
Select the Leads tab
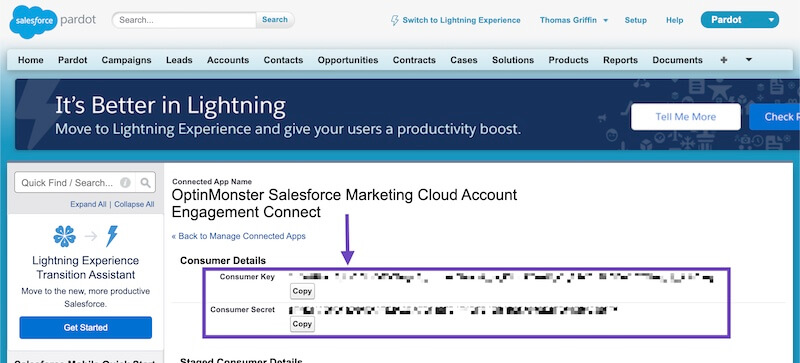coord(179,60)
